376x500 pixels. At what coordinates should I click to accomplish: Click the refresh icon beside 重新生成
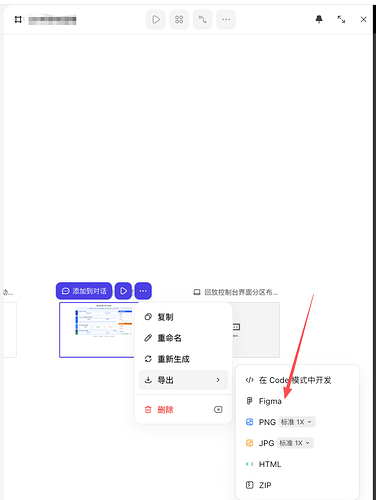(x=148, y=359)
